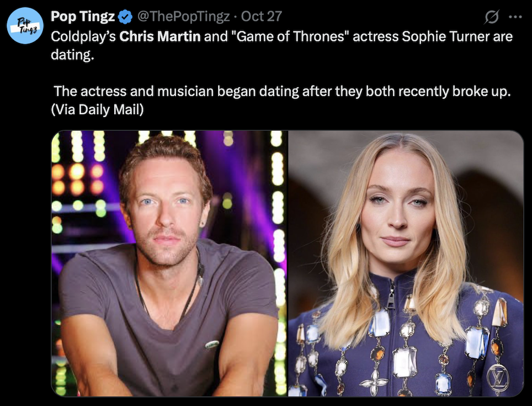Viewport: 532px width, 406px height.
Task: Open the Pop Tingz profile avatar
Action: click(25, 26)
